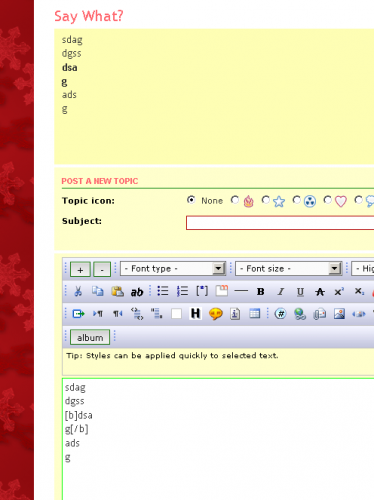Choose the flame topic icon radio
Image resolution: width=374 pixels, height=500 pixels.
pos(235,200)
